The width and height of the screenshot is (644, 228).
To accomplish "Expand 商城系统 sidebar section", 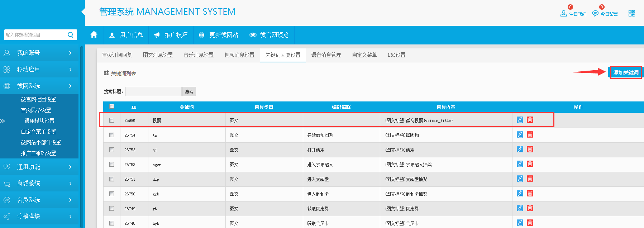I will tap(39, 184).
